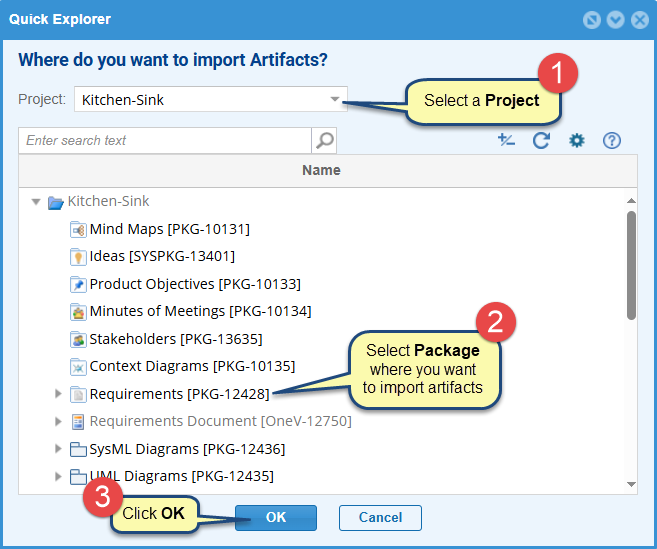Expand the SysML Diagrams package

click(x=58, y=449)
